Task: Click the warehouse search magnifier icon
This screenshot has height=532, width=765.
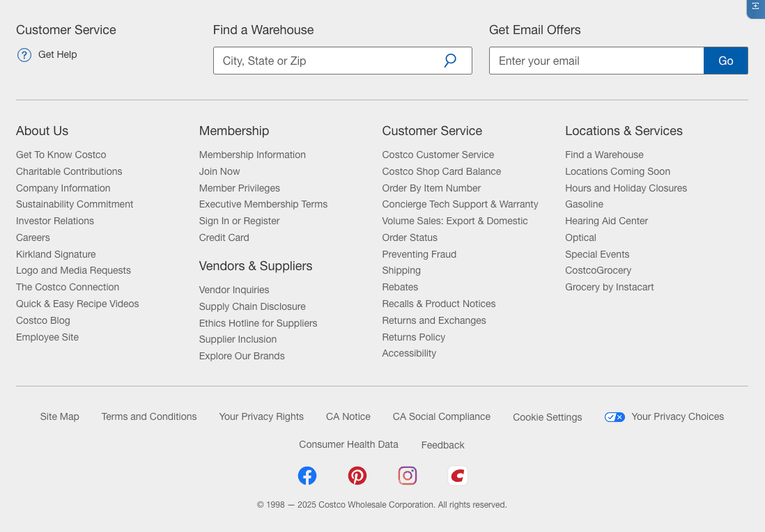Action: point(450,61)
